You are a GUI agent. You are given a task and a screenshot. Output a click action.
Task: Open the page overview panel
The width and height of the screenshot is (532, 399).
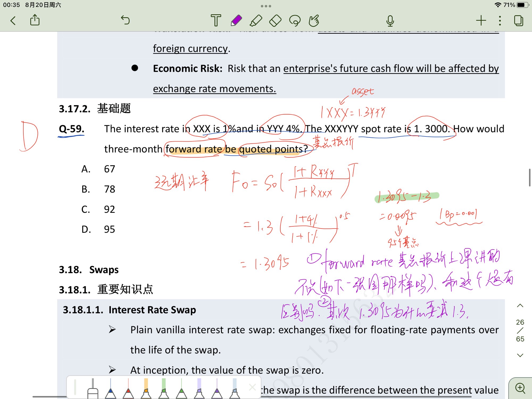[519, 20]
